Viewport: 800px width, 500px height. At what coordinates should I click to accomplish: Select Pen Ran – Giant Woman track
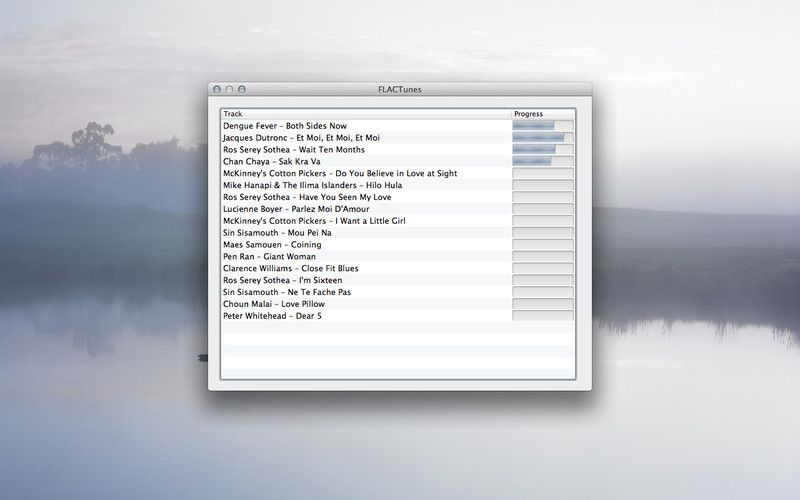(366, 257)
